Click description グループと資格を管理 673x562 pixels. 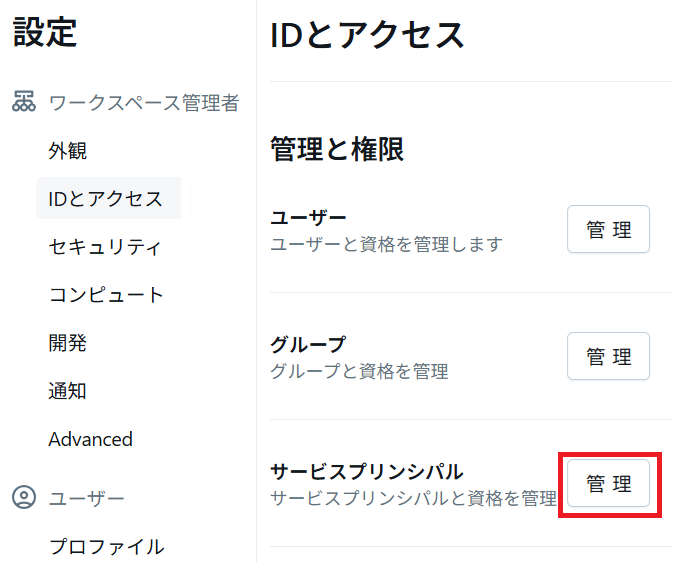pyautogui.click(x=359, y=371)
